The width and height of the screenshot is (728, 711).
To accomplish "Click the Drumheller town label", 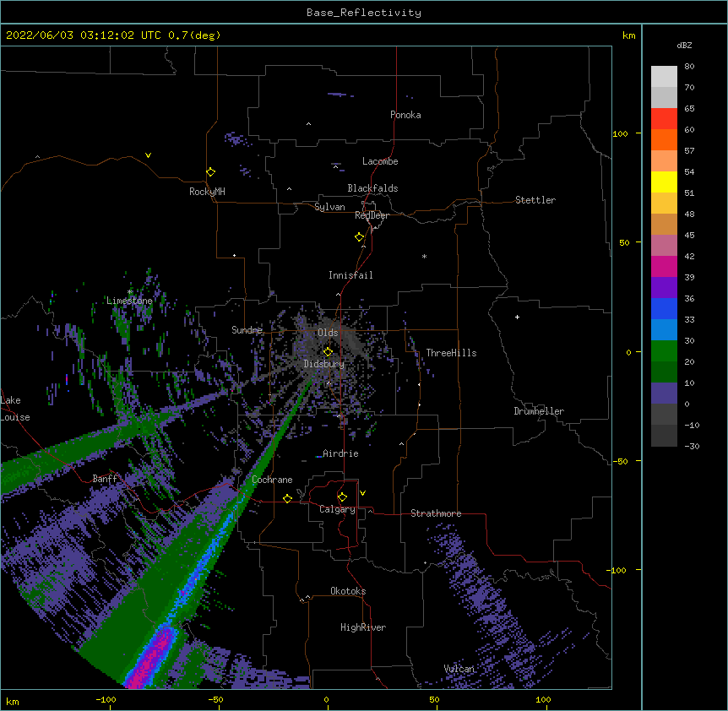I will (539, 411).
